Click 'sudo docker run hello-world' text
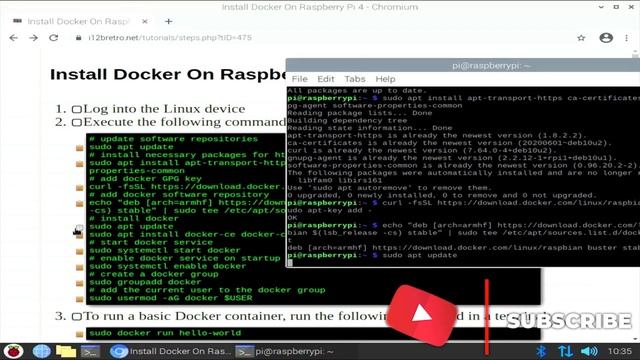The height and width of the screenshot is (360, 640). (165, 333)
